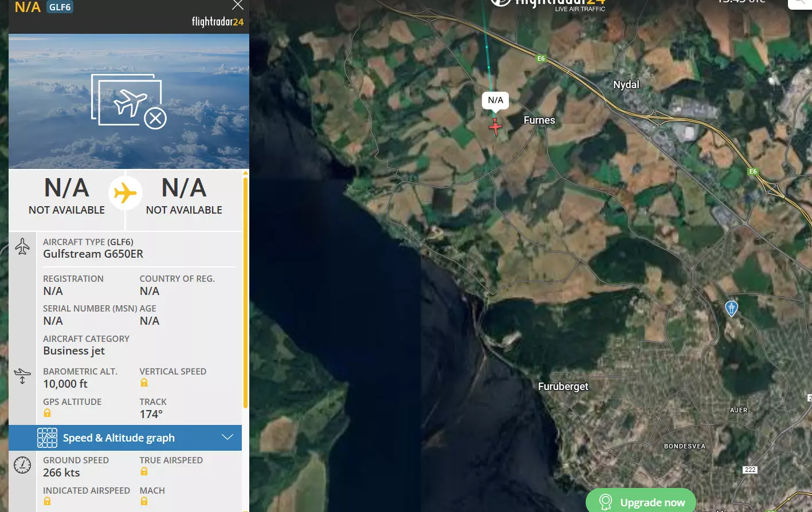
Task: Click the Upgrade now ribbon badge icon
Action: pos(606,502)
